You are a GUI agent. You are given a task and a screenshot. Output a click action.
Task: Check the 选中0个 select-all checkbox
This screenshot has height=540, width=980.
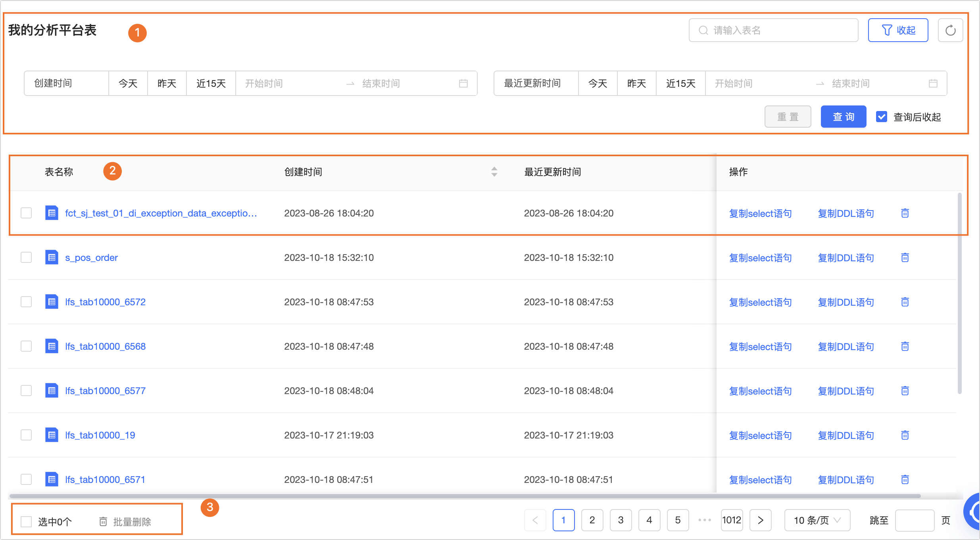tap(26, 522)
